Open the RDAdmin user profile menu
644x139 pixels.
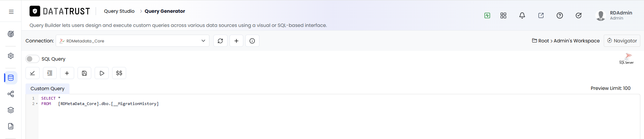coord(614,15)
